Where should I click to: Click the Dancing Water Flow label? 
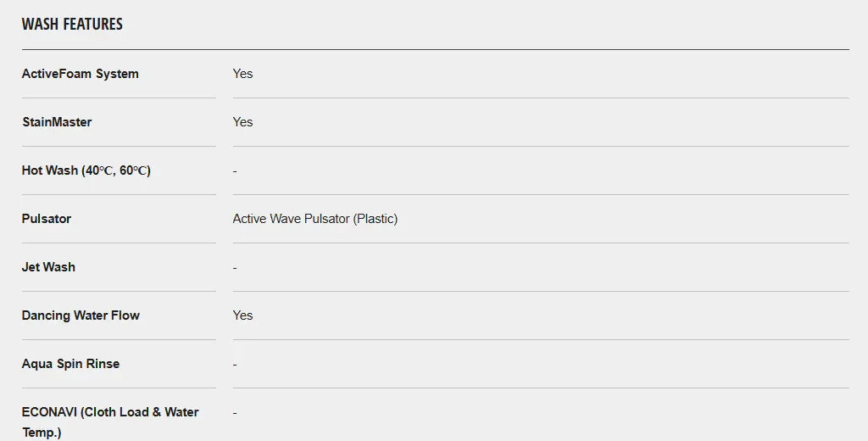click(x=81, y=315)
